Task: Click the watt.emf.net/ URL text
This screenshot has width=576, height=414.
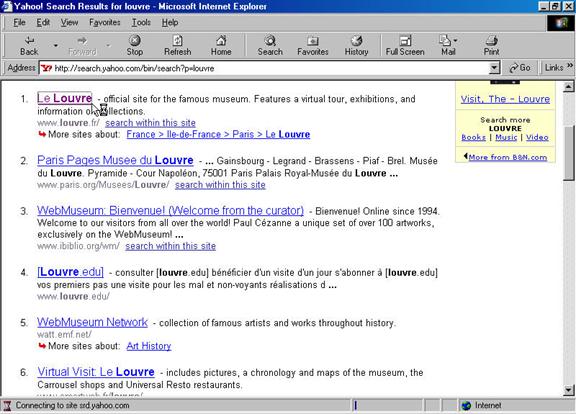Action: tap(64, 335)
